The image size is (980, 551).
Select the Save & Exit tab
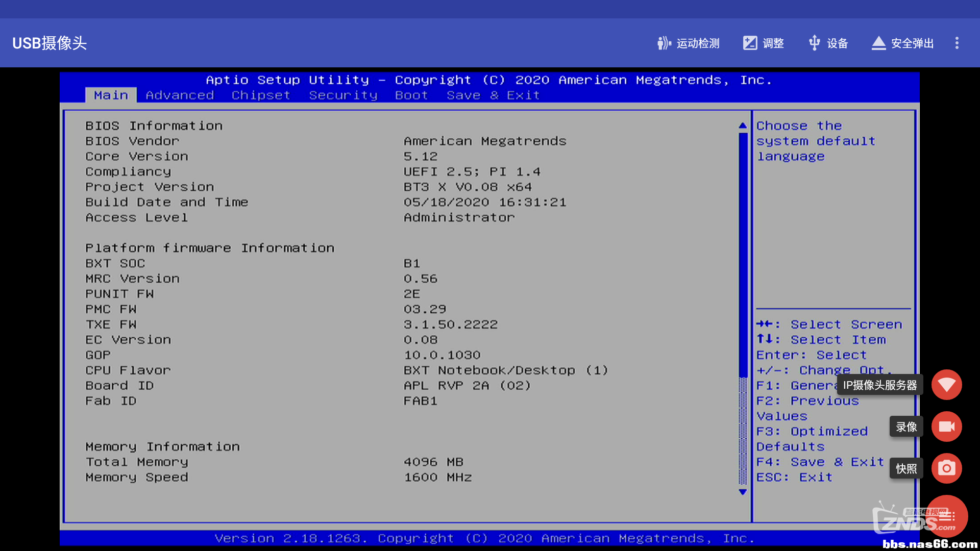click(x=493, y=95)
